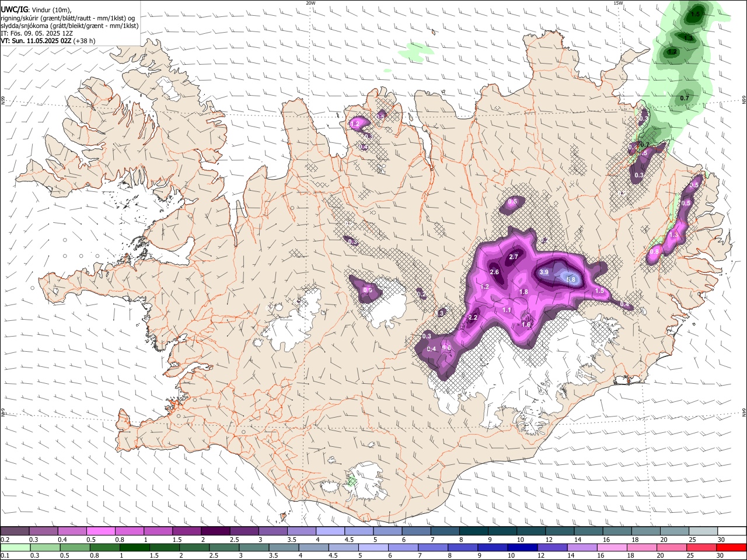
Task: Click the slydda/snjókoma description line
Action: (69, 26)
